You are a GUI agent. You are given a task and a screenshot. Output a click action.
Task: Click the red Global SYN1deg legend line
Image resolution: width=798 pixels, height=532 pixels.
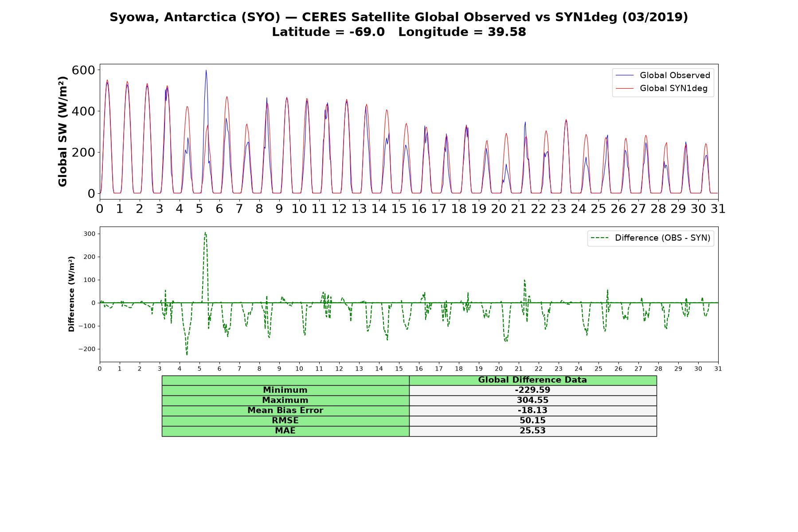click(625, 89)
